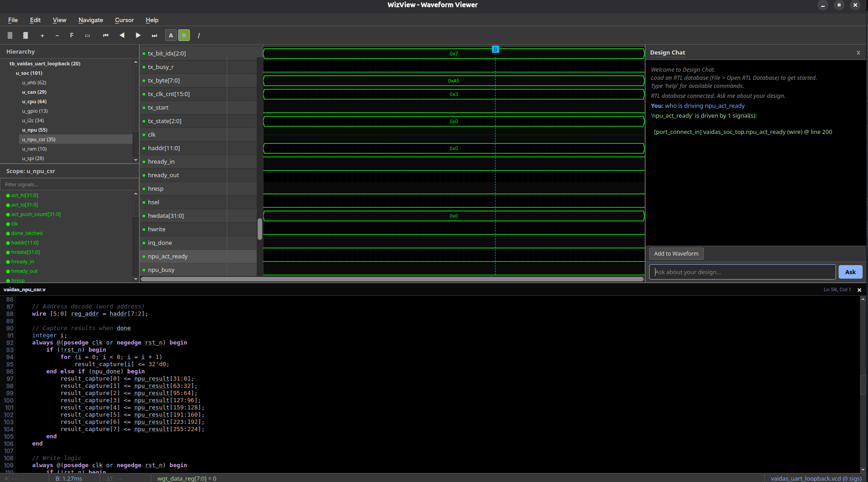Zoom in on the waveform
Viewport: 868px width, 482px height.
pyautogui.click(x=42, y=35)
